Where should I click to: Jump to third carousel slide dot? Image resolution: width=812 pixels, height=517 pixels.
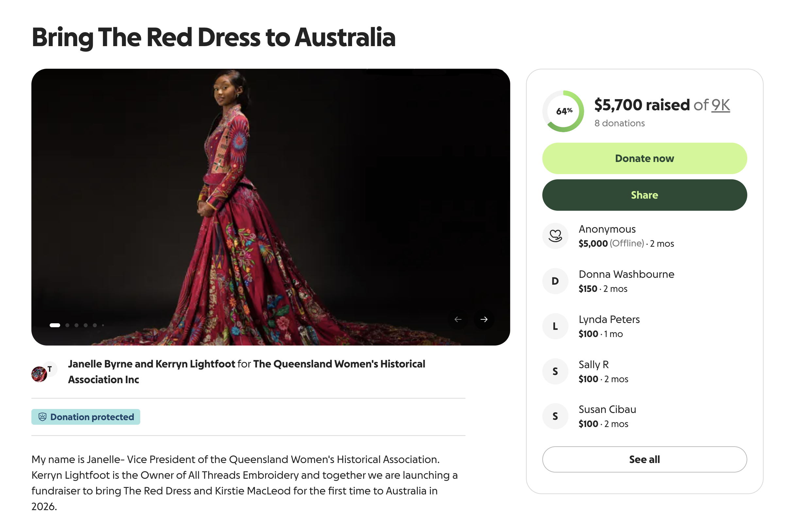(x=76, y=325)
